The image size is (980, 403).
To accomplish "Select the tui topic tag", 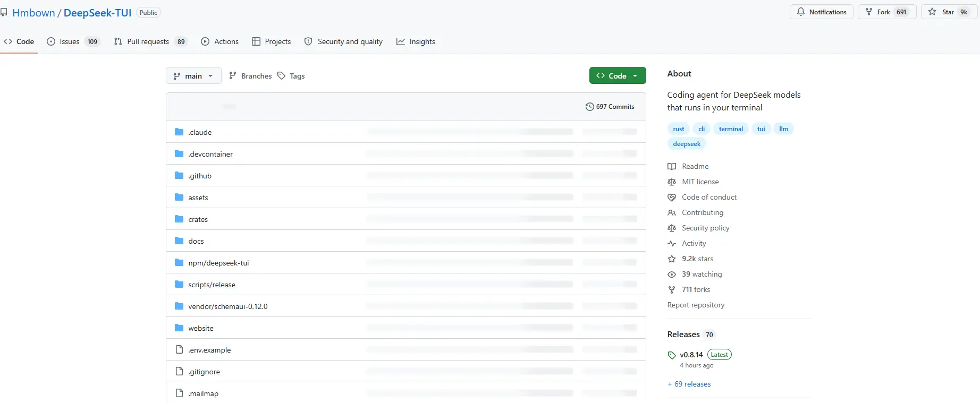I will [761, 128].
